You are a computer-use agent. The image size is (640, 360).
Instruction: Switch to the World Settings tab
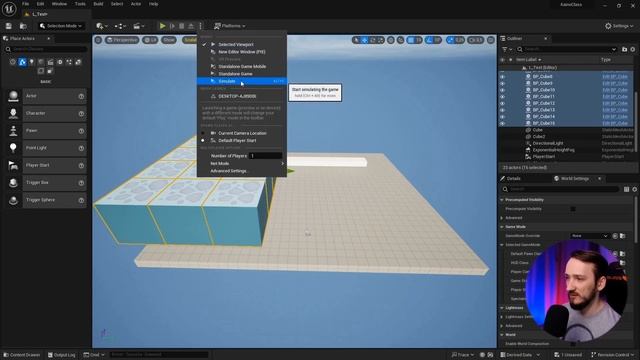tap(574, 179)
